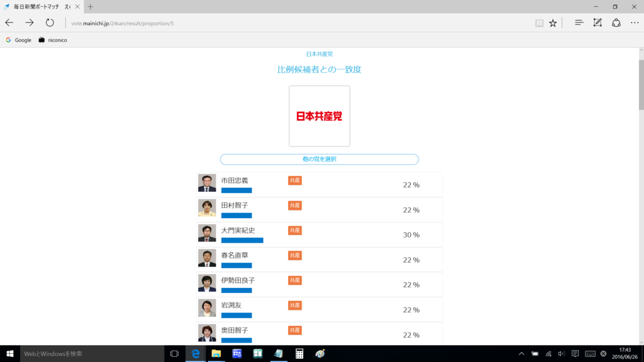This screenshot has width=644, height=362.
Task: Click the 22 % value for 市田忠義
Action: 411,185
